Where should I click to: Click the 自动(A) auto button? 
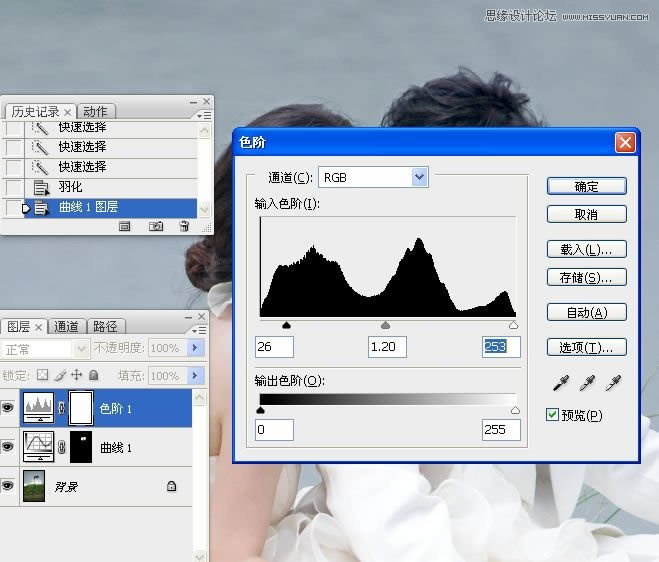pos(586,313)
